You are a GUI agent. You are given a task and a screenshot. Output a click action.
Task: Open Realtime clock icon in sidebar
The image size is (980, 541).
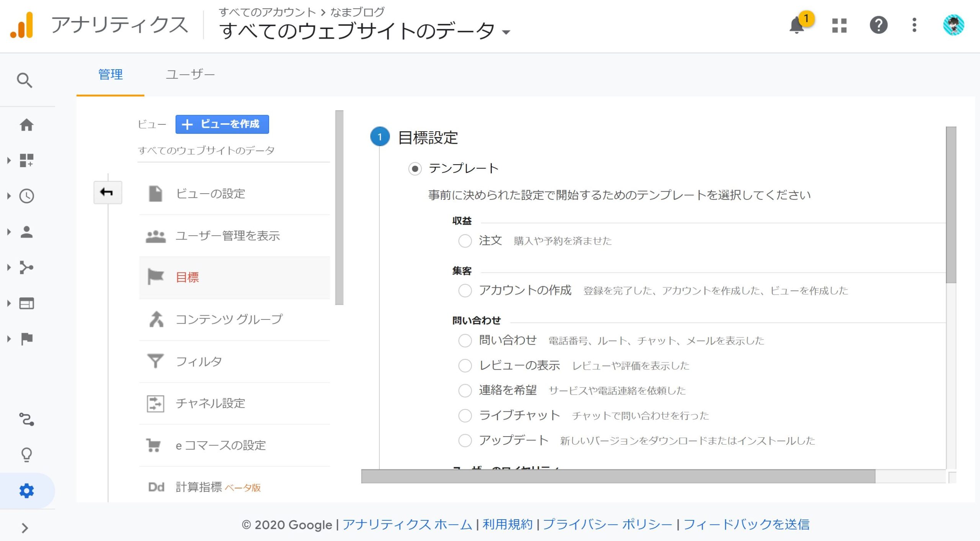(26, 196)
